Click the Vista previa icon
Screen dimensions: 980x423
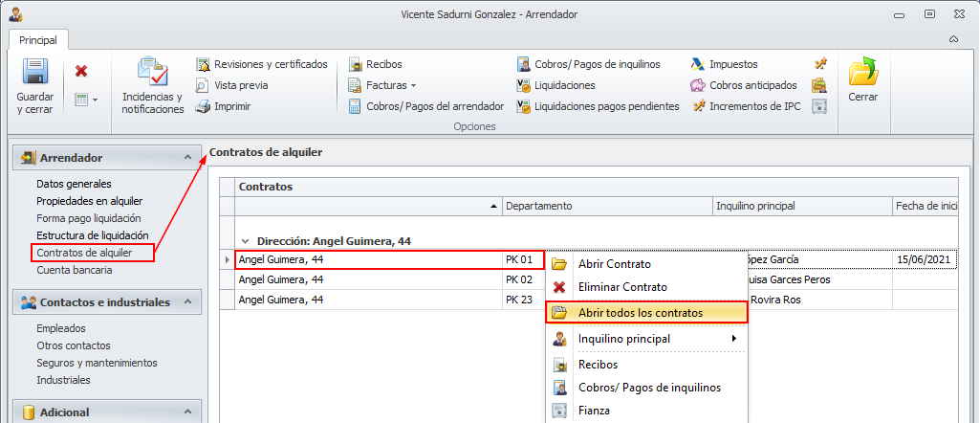click(x=203, y=85)
